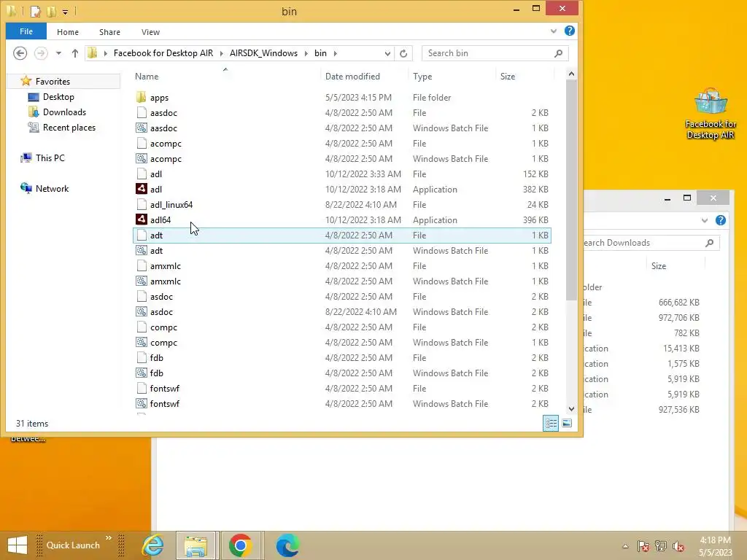The image size is (747, 560).
Task: Expand Quick Launch toolbar chevron
Action: click(109, 537)
